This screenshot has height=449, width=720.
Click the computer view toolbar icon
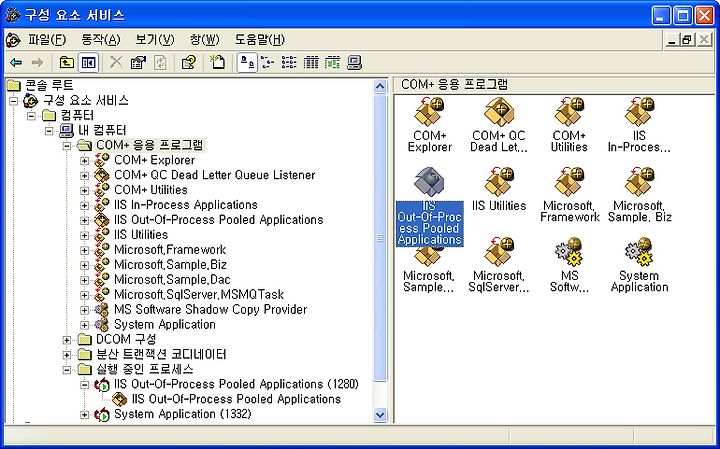(x=354, y=62)
